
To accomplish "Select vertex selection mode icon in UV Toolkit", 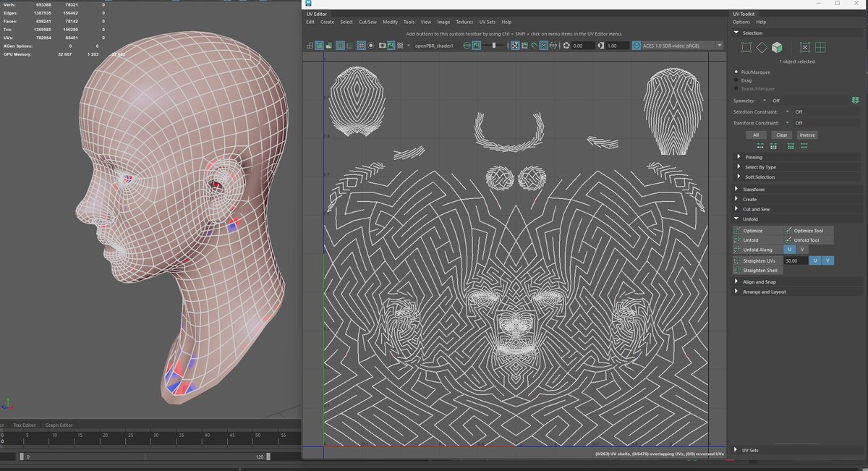I will coord(746,47).
